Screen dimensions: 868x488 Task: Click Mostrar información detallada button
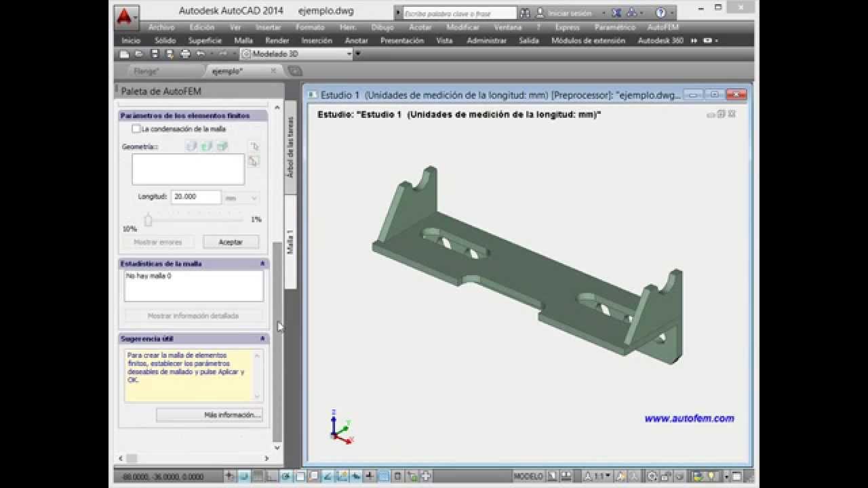193,316
